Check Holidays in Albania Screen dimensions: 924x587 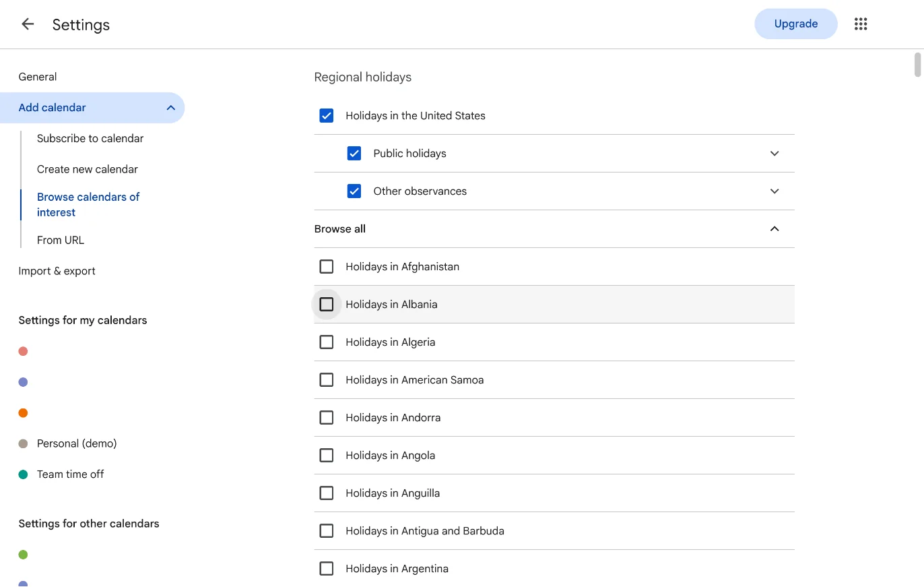click(x=327, y=305)
